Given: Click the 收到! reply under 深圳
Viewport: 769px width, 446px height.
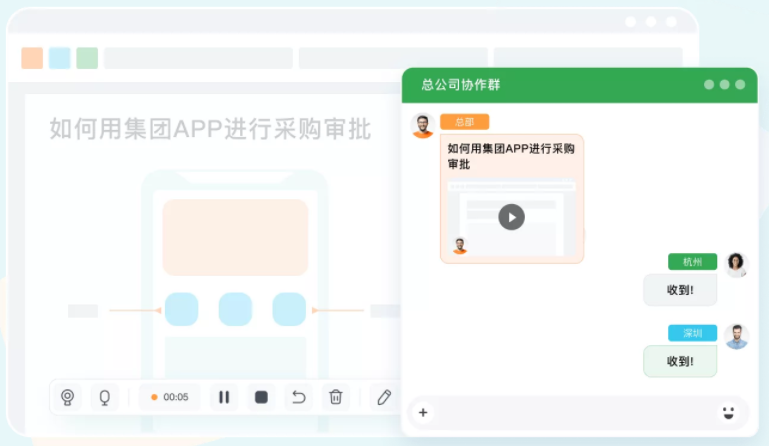Looking at the screenshot, I should click(x=680, y=362).
